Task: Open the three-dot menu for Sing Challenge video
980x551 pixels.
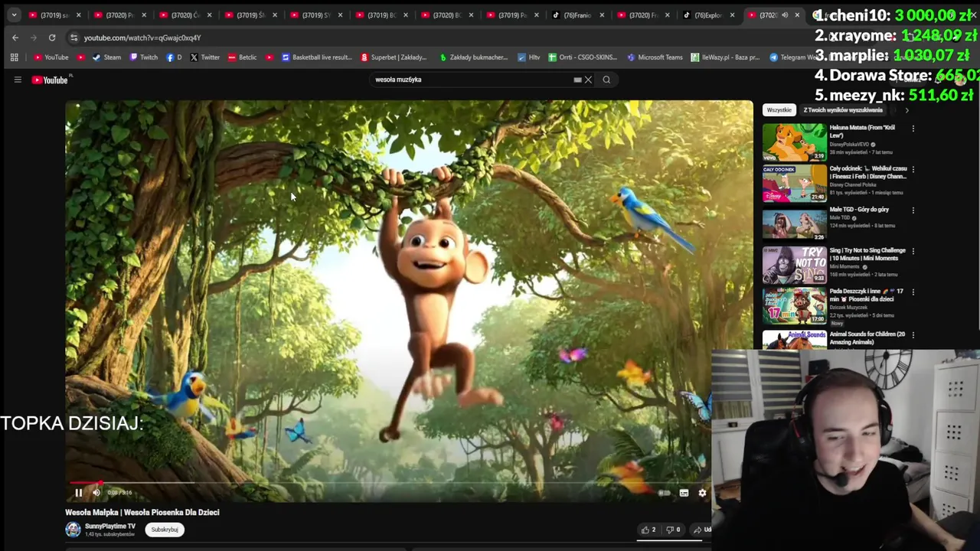Action: tap(913, 251)
